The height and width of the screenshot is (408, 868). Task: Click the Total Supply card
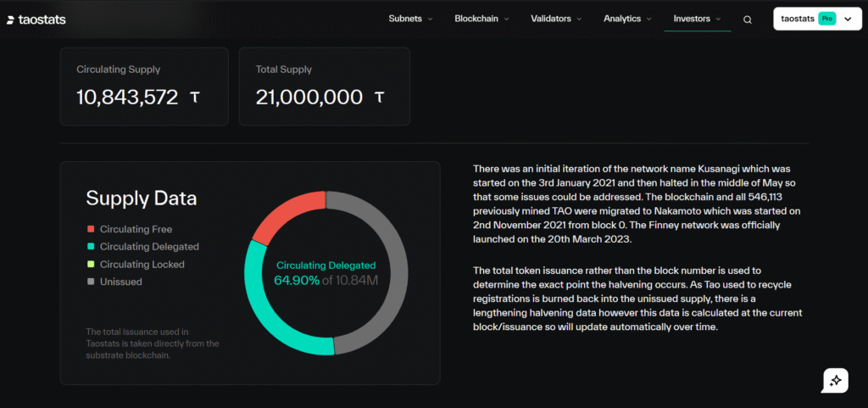[x=325, y=87]
